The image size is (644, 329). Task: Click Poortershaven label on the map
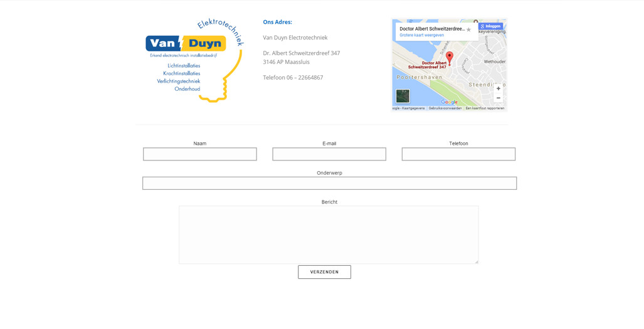click(x=420, y=77)
